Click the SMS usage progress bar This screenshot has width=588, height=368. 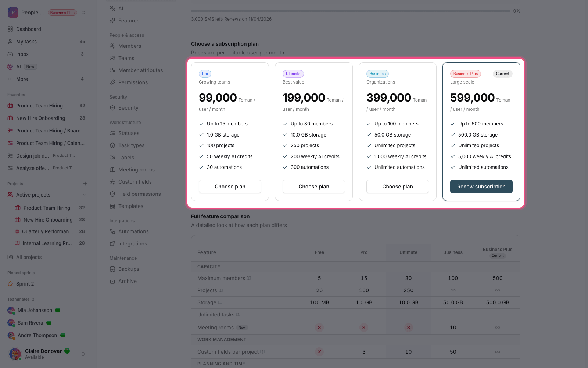[x=351, y=11]
